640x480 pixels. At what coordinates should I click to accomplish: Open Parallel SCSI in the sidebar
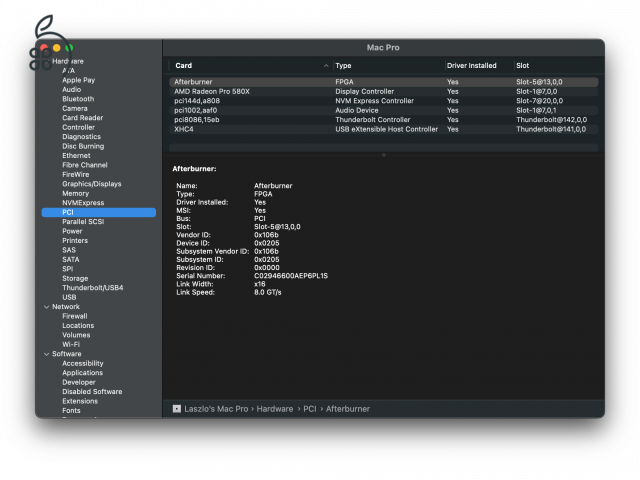point(83,222)
